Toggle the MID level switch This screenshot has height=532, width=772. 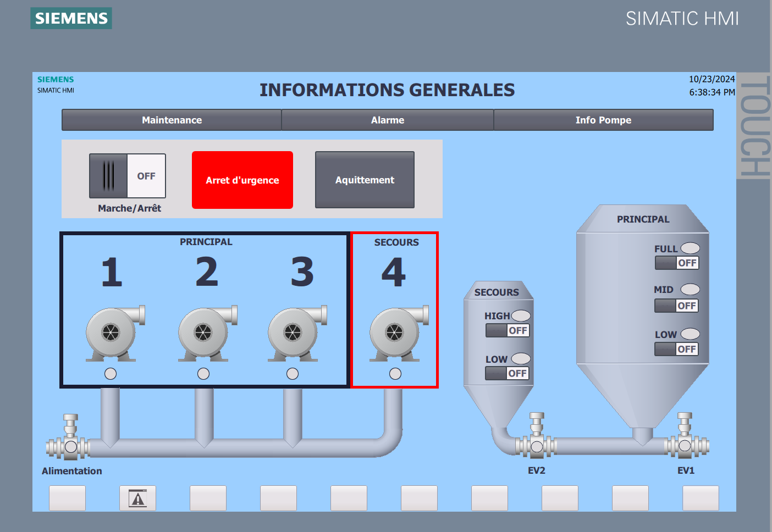[676, 306]
